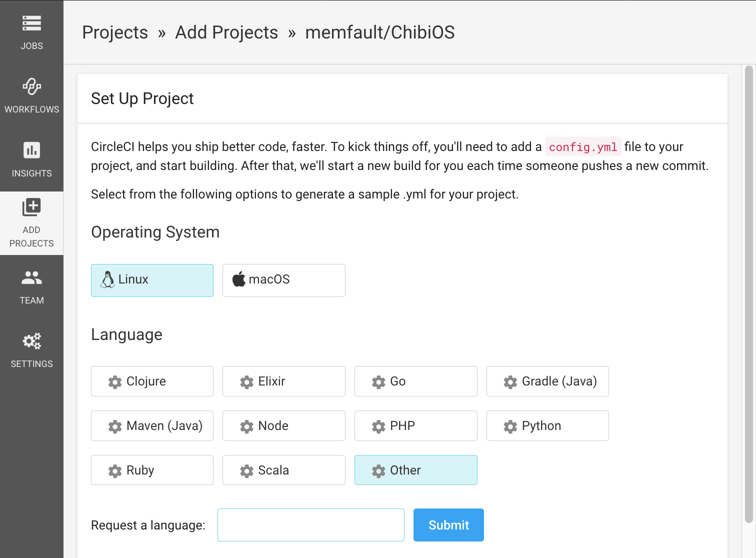Select Python as the language

pyautogui.click(x=547, y=426)
